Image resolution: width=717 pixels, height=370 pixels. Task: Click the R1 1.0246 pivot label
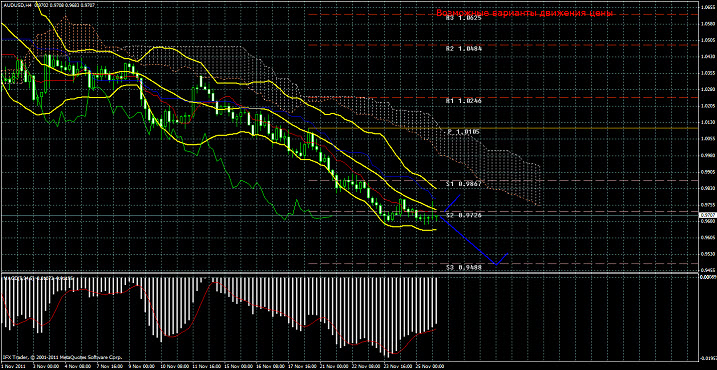click(x=463, y=100)
